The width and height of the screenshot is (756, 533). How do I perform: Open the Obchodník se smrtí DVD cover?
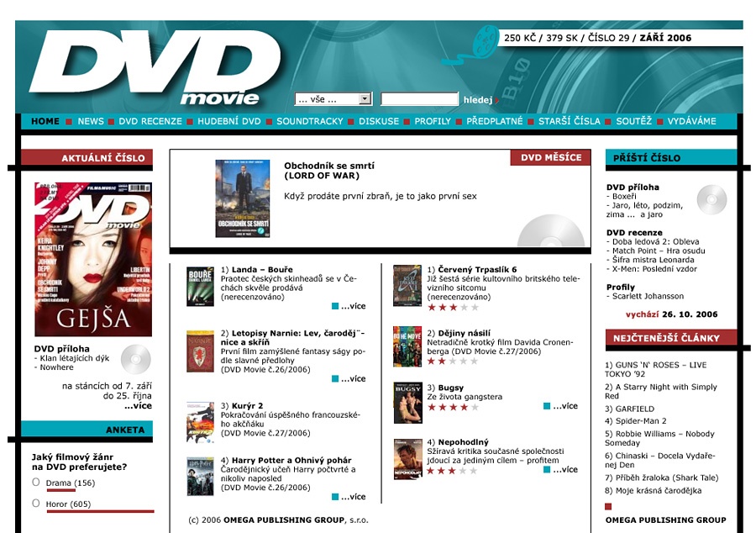[x=243, y=198]
